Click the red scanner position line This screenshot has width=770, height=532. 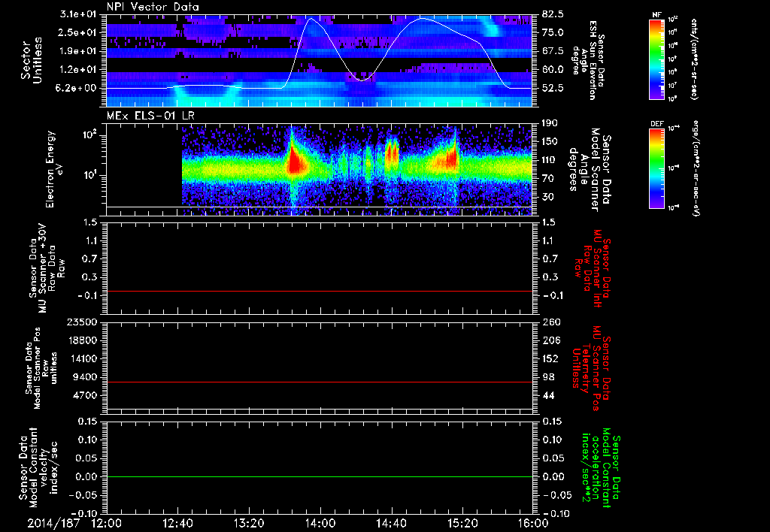320,382
